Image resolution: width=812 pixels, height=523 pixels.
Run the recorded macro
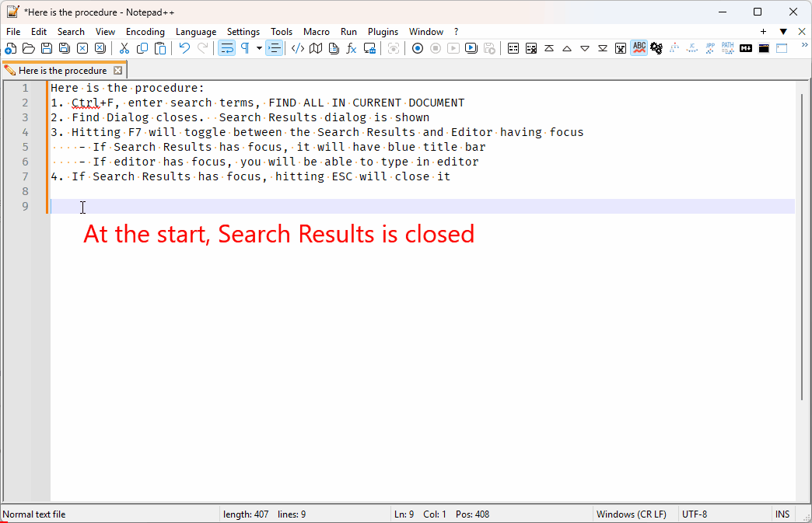click(453, 48)
